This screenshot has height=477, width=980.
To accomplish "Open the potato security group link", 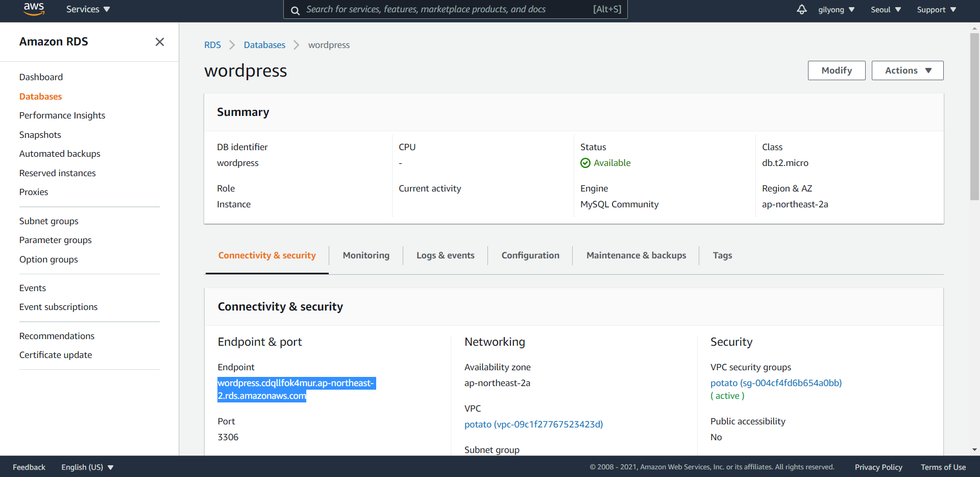I will pos(776,383).
